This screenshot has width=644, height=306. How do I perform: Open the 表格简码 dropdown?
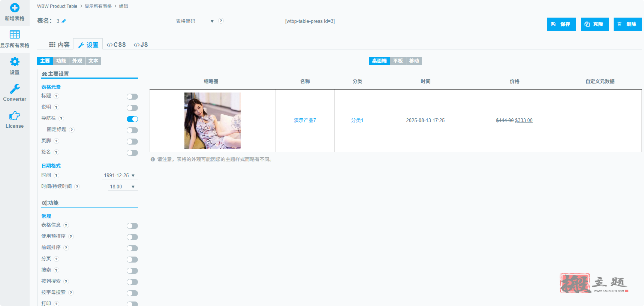click(x=195, y=21)
